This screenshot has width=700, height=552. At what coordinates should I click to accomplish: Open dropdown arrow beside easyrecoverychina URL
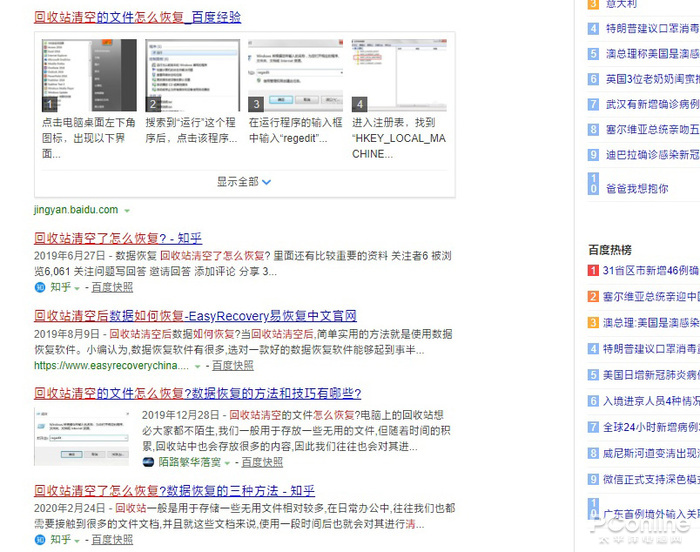pos(197,367)
